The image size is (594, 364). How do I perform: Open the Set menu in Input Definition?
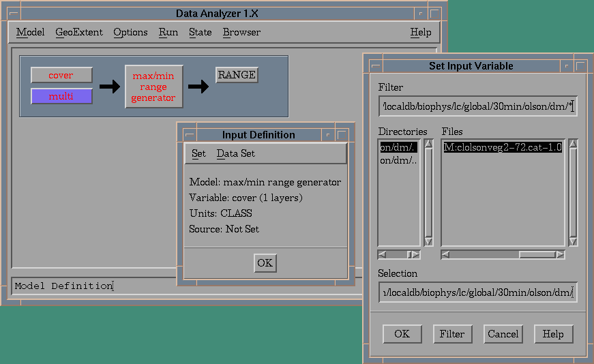(198, 153)
